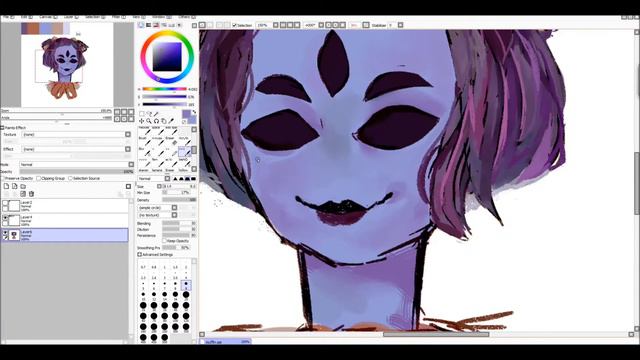Select the rotate canvas tool

click(x=156, y=121)
